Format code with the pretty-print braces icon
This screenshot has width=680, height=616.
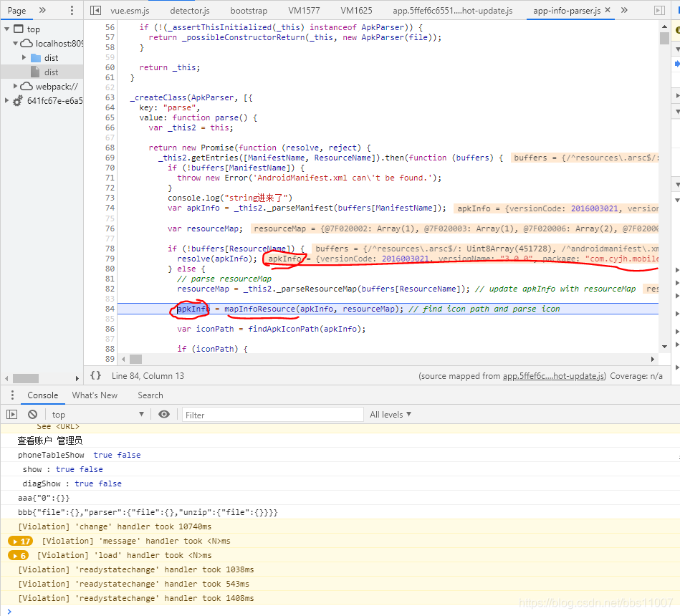[x=95, y=374]
